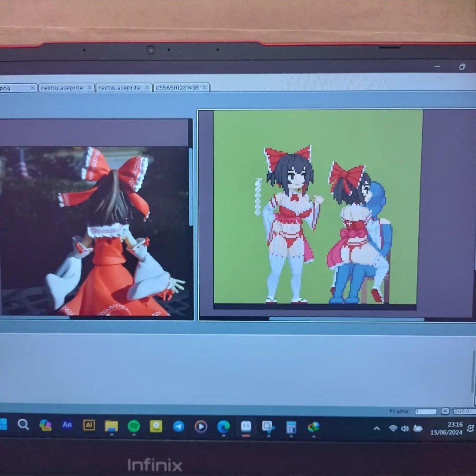The width and height of the screenshot is (476, 476).
Task: Click the plus button beside the Frame field
Action: 445,411
